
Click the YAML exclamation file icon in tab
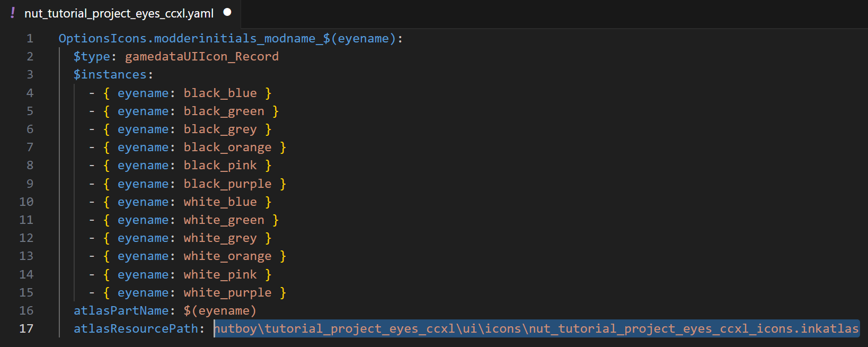click(x=13, y=13)
